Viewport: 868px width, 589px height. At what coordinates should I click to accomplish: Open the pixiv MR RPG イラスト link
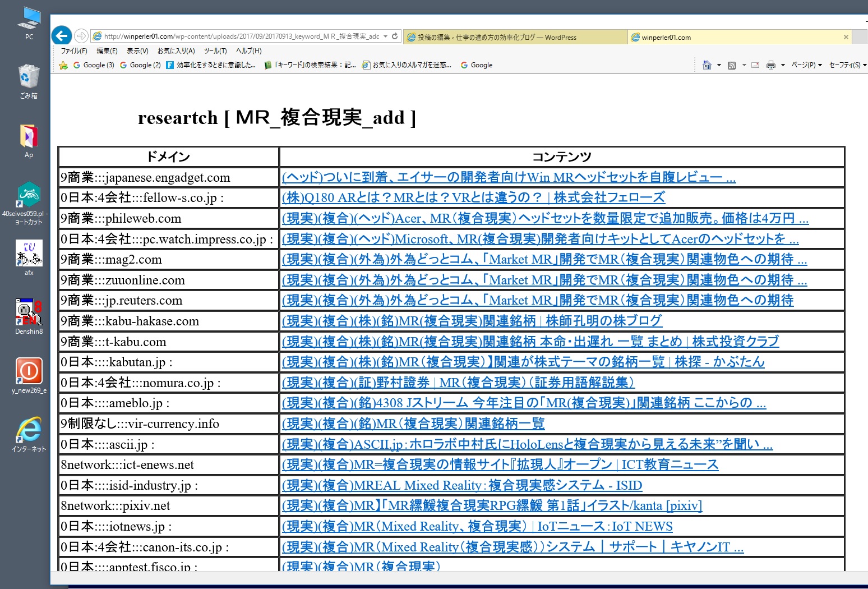(492, 505)
